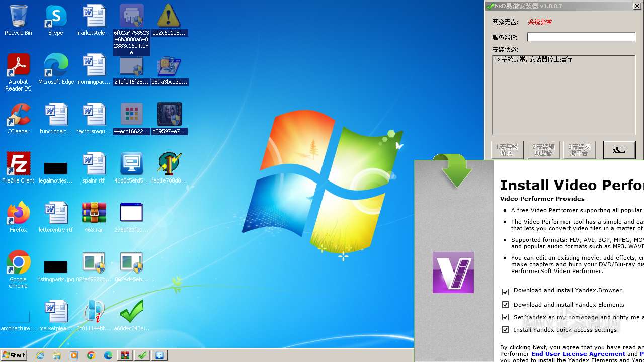Click the red 系统异常 status text

tap(540, 22)
